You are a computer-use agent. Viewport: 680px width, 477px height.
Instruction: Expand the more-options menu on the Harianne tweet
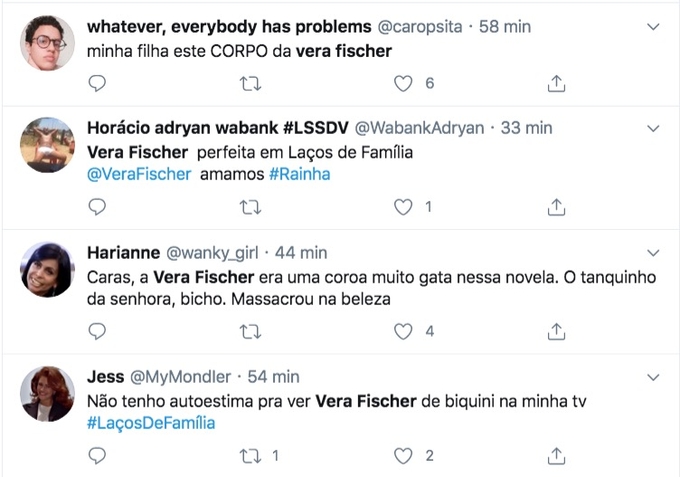[654, 252]
